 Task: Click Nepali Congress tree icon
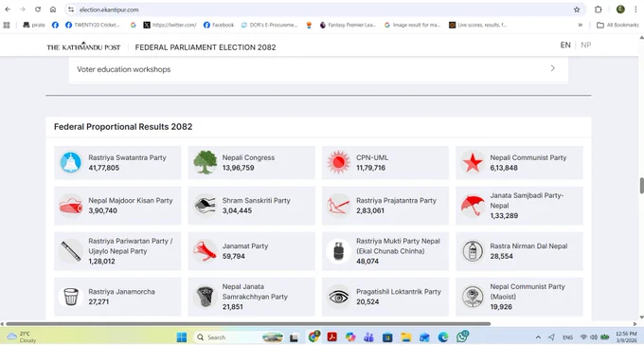205,162
